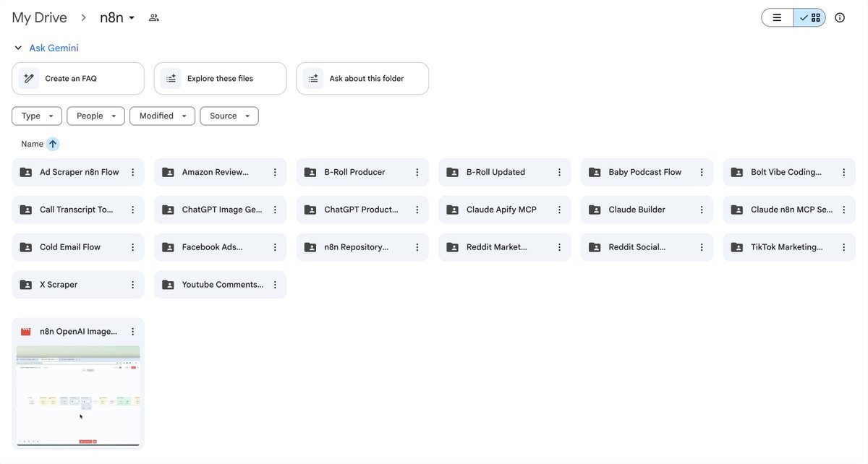Open three-dot menu for TikTok Marketing folder
868x464 pixels.
pyautogui.click(x=843, y=247)
